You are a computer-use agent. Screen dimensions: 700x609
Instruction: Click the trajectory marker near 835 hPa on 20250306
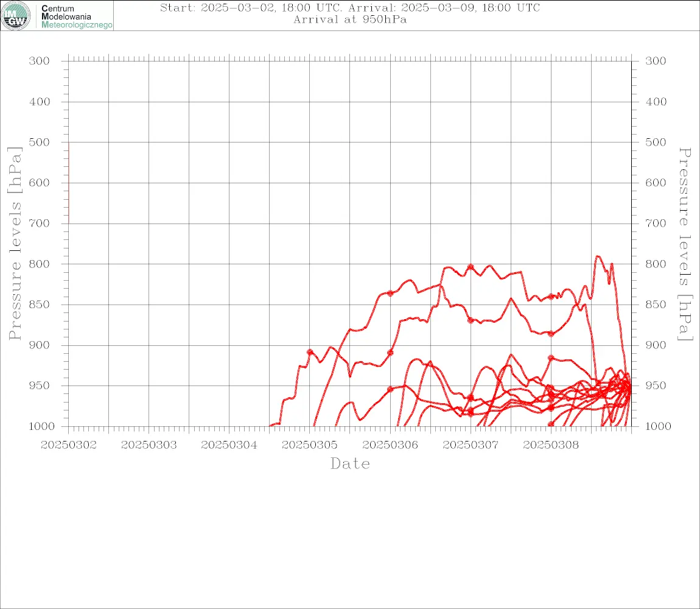point(390,294)
